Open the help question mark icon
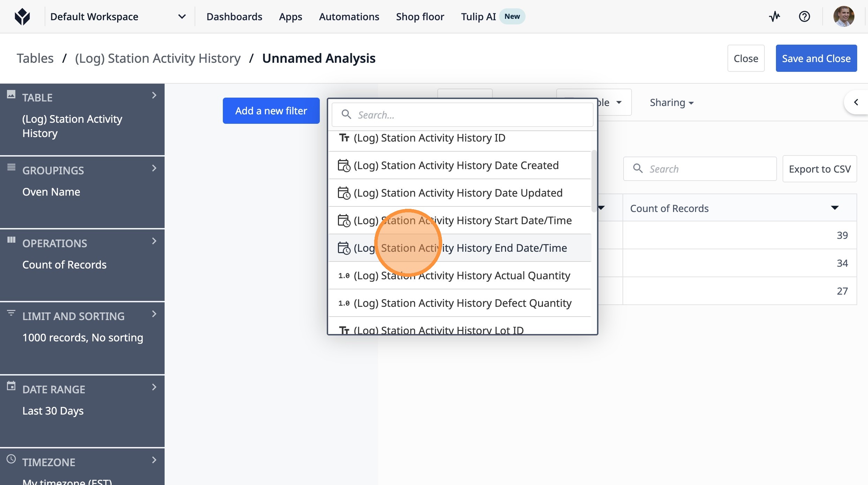The image size is (868, 485). click(804, 16)
